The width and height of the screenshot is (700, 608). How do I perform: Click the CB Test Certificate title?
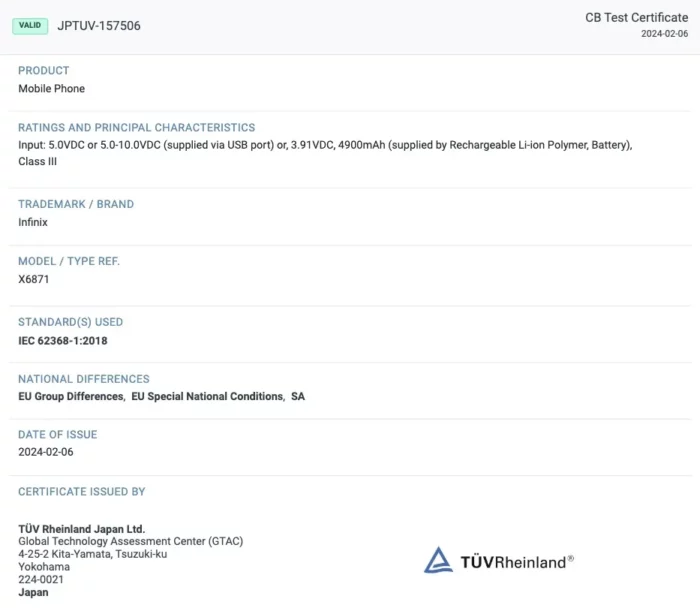tap(636, 18)
